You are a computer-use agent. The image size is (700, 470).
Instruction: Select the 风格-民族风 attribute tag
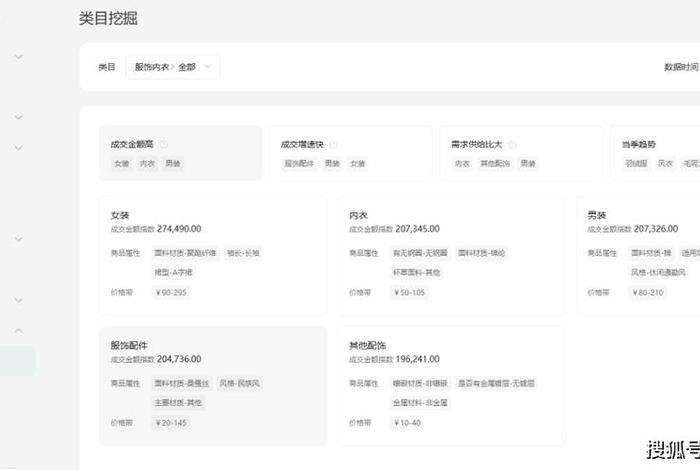[239, 383]
